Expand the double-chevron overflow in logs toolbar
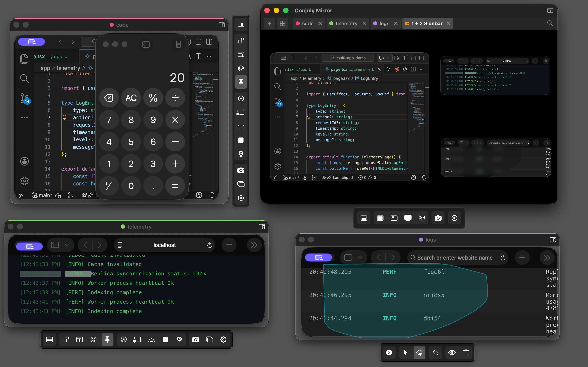 (547, 257)
